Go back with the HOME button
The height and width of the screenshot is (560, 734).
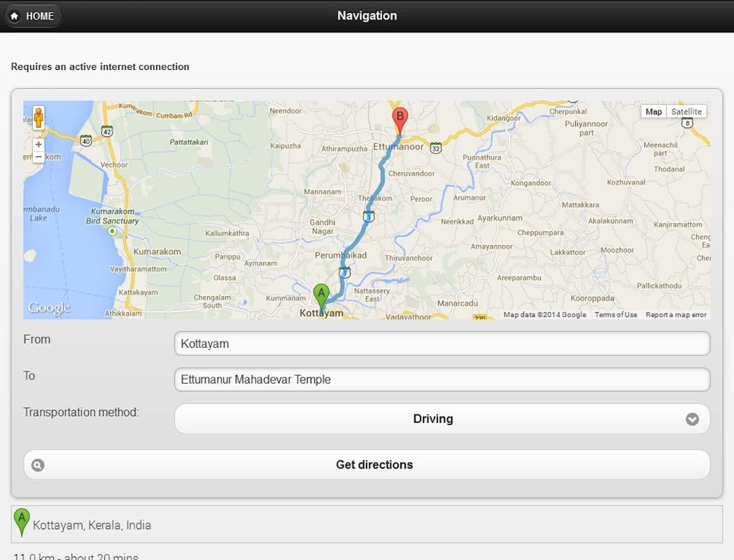(33, 16)
